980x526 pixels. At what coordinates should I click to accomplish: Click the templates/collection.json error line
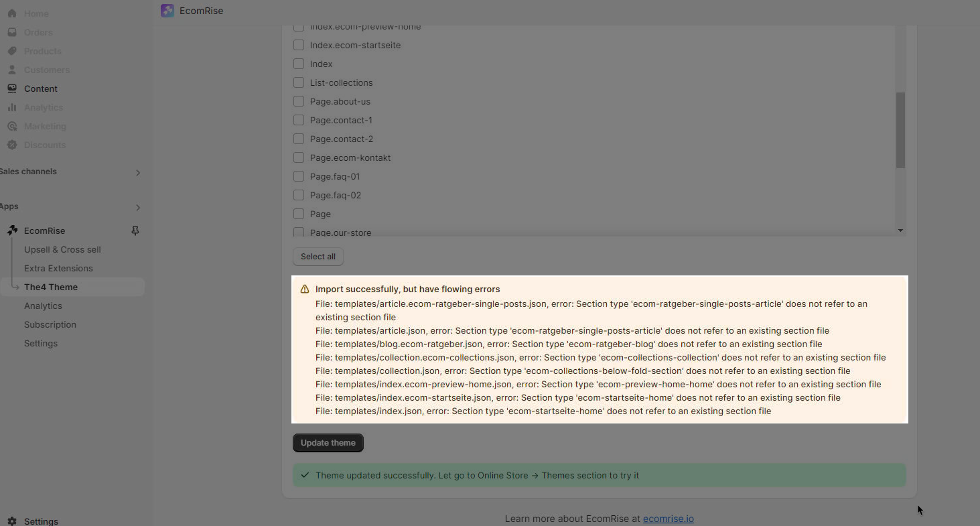pos(583,371)
